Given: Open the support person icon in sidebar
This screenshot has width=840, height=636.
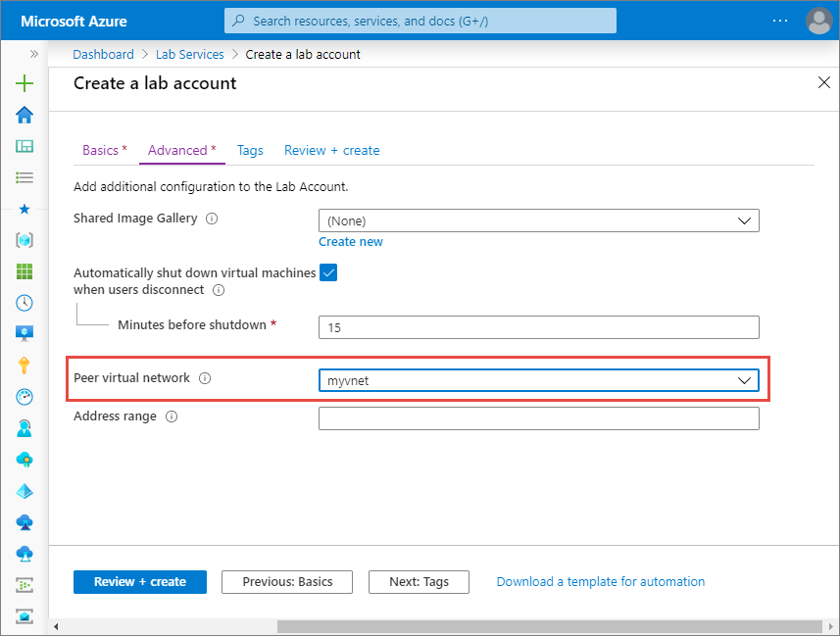Looking at the screenshot, I should click(x=25, y=428).
